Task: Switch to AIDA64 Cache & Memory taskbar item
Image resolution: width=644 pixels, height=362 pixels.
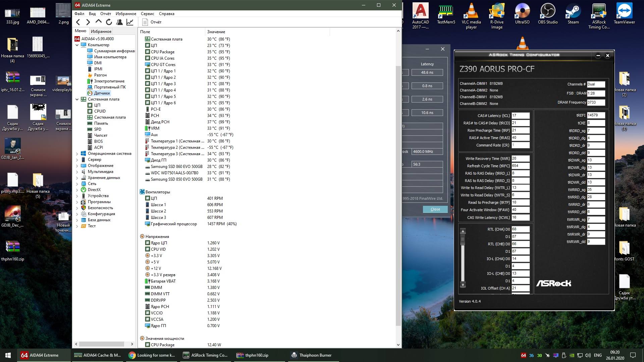Action: tap(98, 355)
